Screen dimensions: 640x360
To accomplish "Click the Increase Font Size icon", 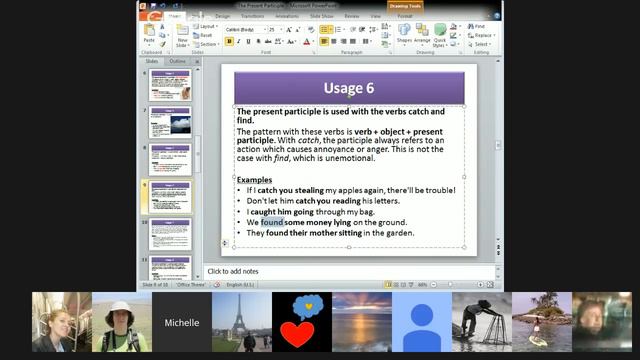I will coord(289,30).
